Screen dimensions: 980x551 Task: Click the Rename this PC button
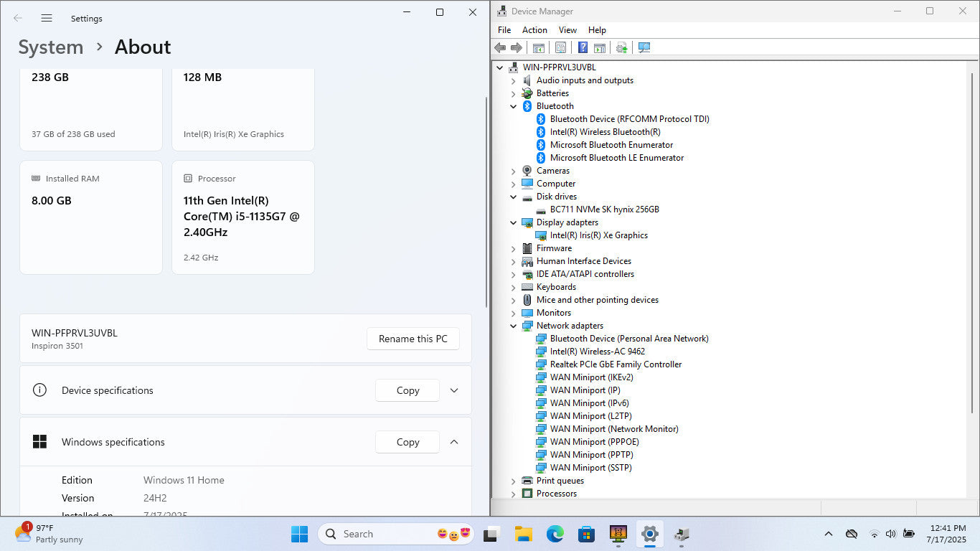413,339
